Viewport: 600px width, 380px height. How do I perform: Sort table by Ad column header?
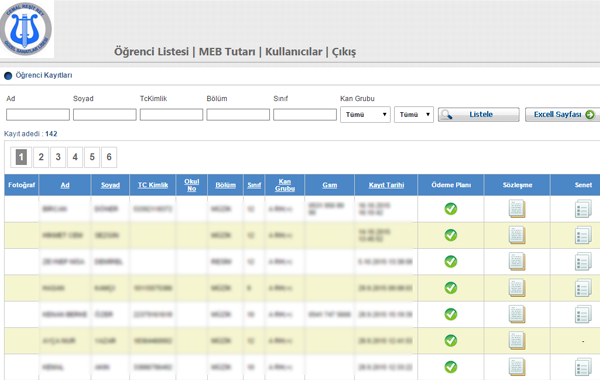point(65,185)
